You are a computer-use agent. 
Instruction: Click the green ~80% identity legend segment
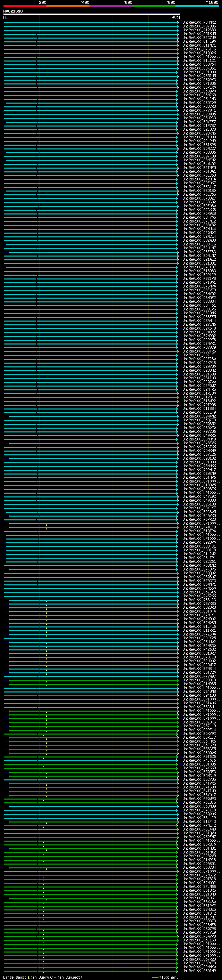(154, 6)
